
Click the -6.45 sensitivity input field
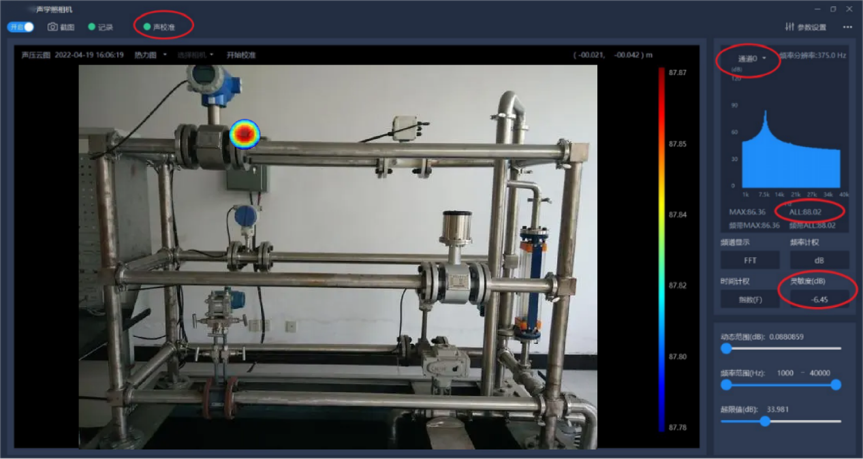coord(819,299)
